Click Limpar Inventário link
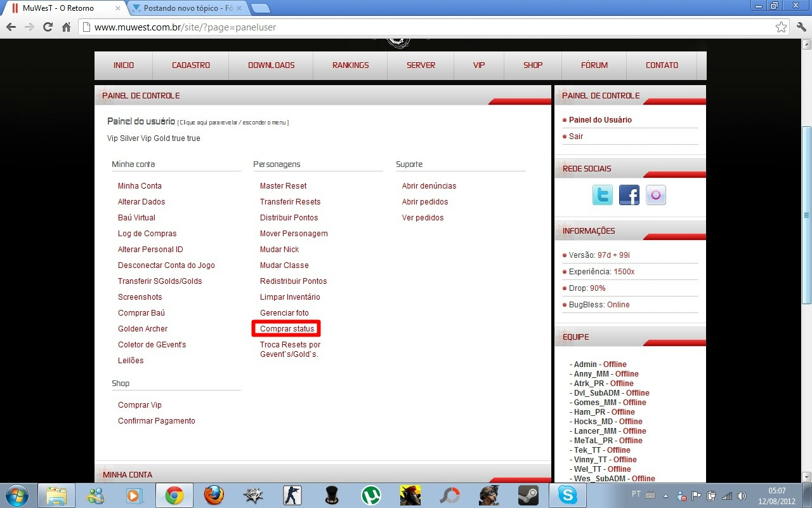Image resolution: width=812 pixels, height=508 pixels. [290, 297]
